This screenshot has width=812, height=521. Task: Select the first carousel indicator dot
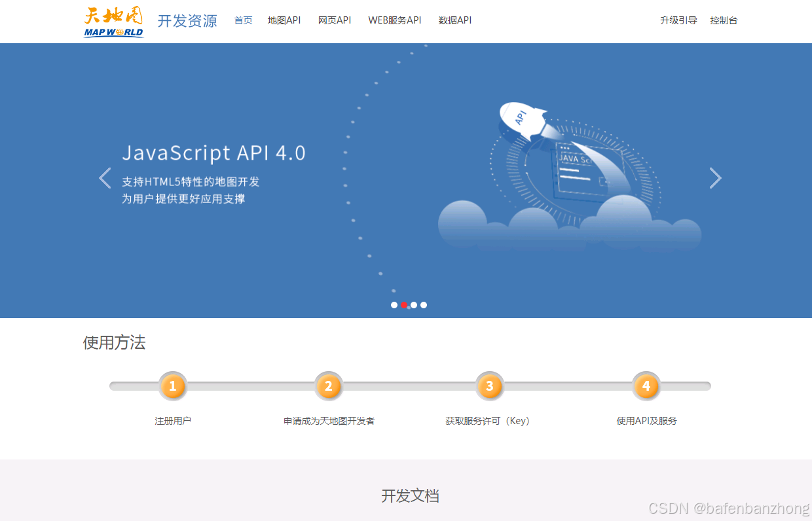click(x=394, y=305)
